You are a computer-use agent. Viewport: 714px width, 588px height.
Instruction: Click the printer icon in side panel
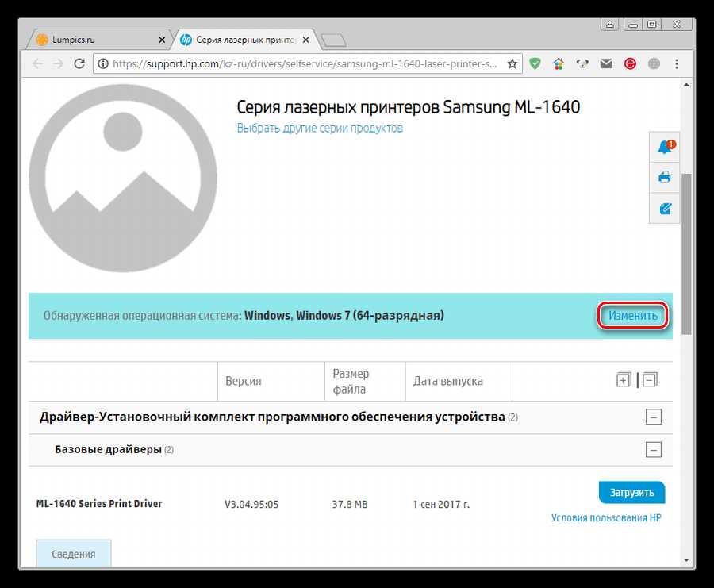[x=664, y=177]
